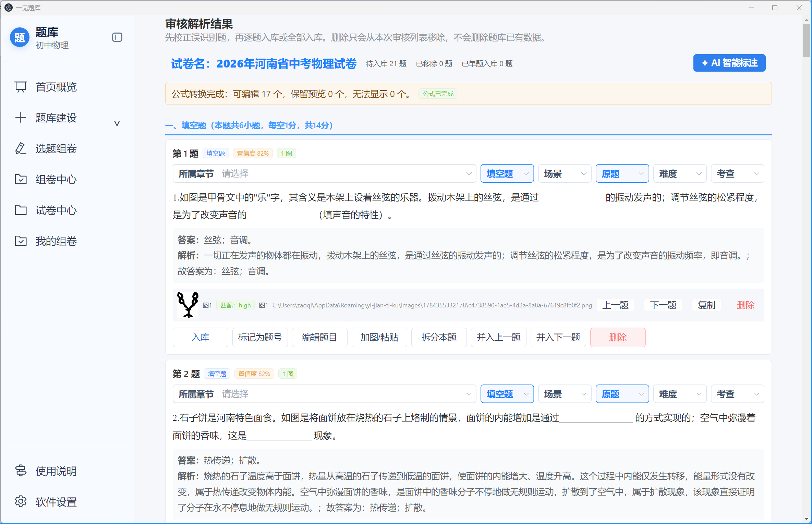Click the 1 图 tag in question 1
The image size is (812, 524).
287,154
